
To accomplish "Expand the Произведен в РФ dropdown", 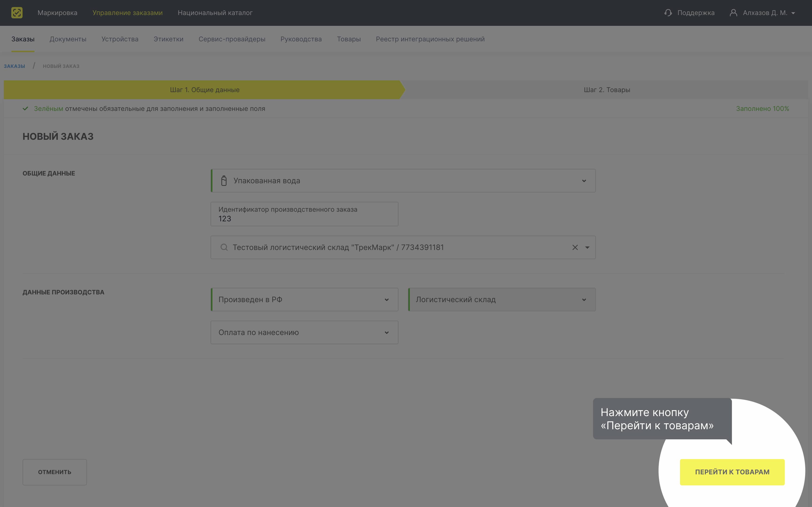I will [x=386, y=300].
